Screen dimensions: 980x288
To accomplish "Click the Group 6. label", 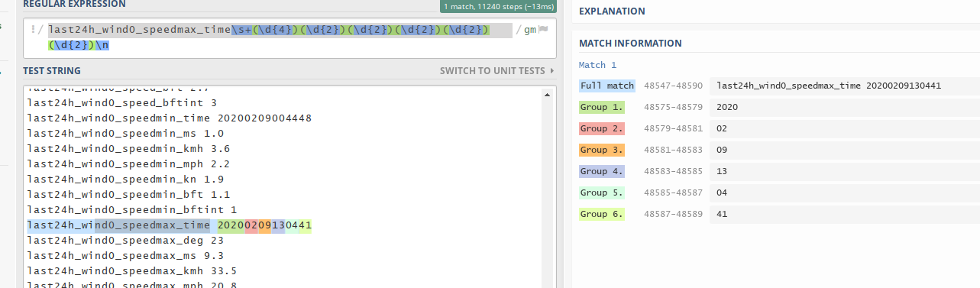I will (x=602, y=214).
